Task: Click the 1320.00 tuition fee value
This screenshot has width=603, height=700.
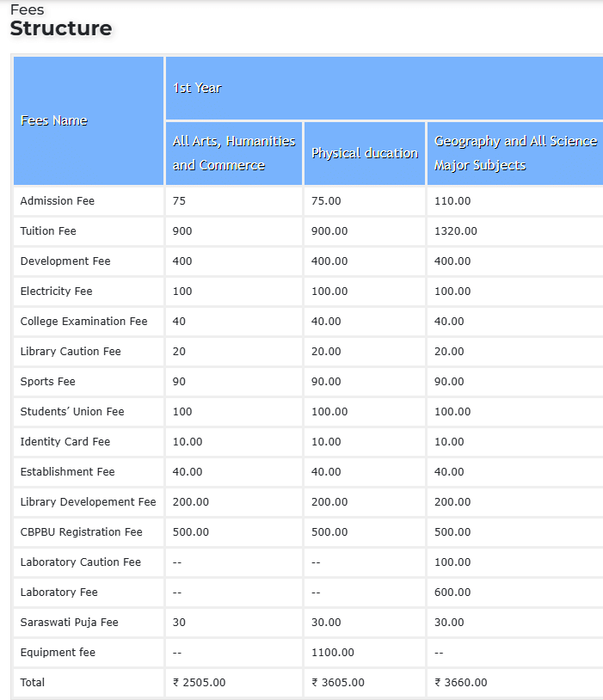Action: tap(455, 230)
